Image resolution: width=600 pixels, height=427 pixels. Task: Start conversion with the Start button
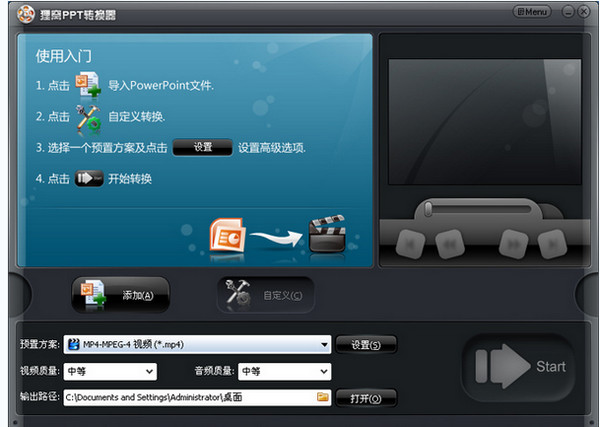coord(519,367)
